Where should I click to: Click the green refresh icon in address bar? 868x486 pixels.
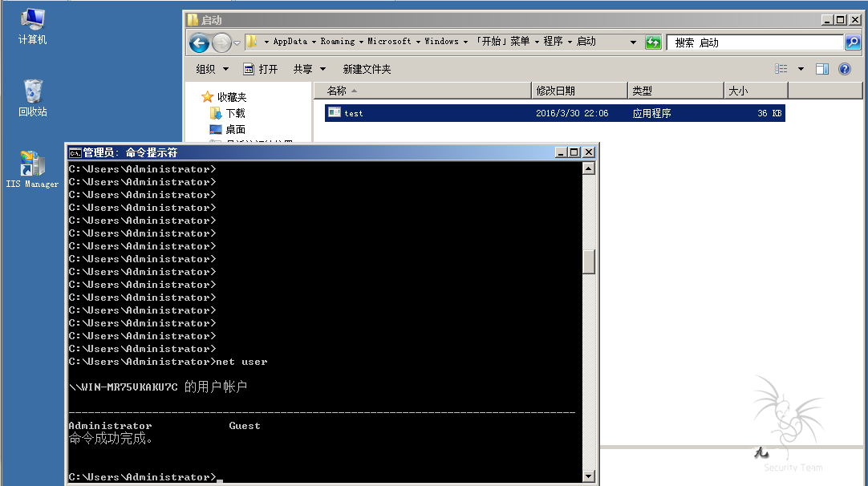[653, 42]
